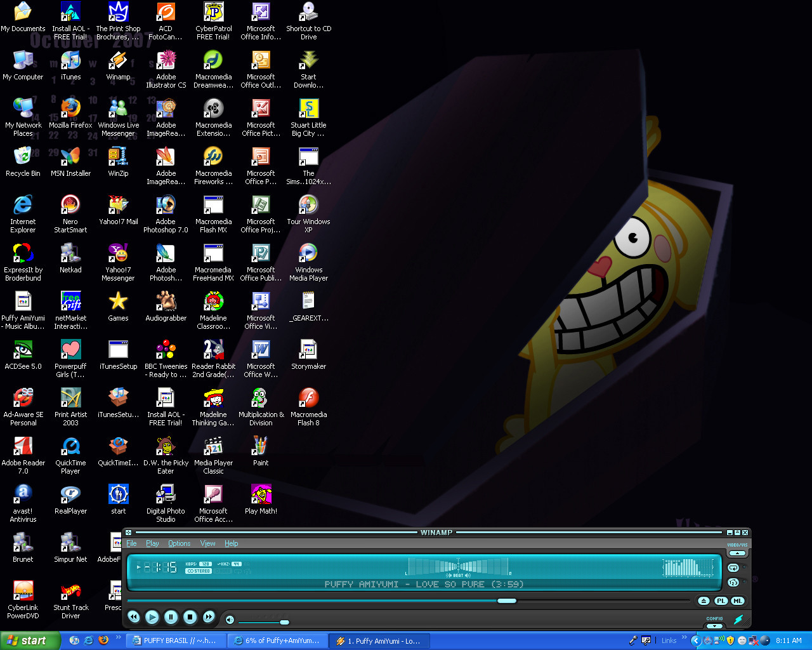Show hidden system tray icons
812x650 pixels.
696,640
